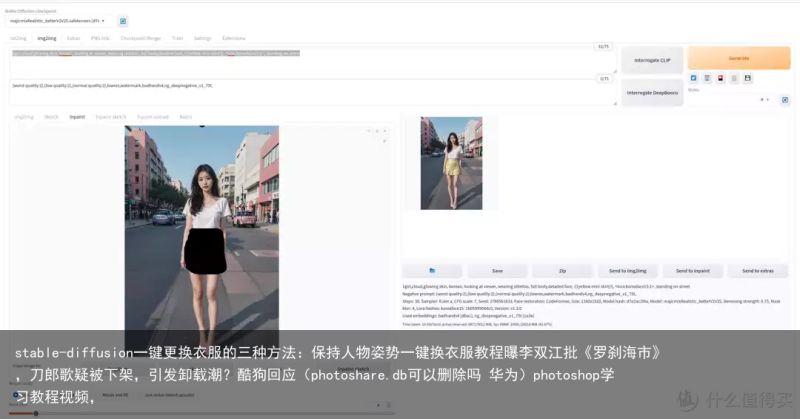Save the prompt as a style with the floppy icon
Image resolution: width=800 pixels, height=419 pixels.
[747, 78]
